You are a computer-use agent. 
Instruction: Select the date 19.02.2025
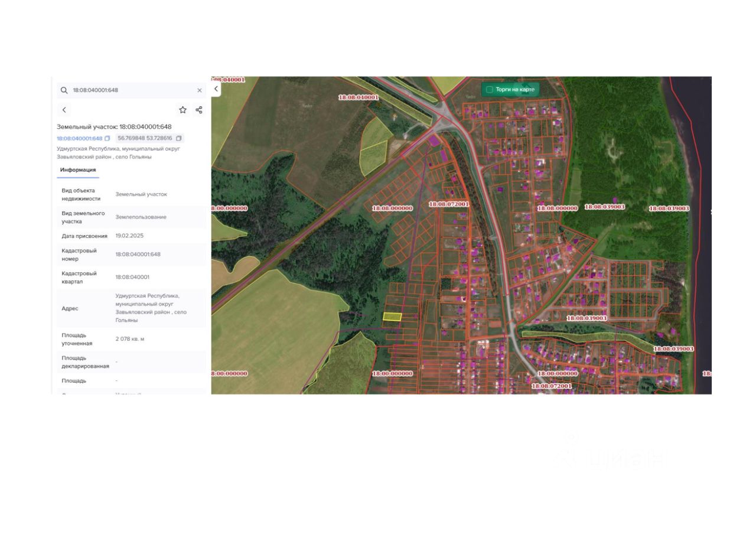click(129, 236)
